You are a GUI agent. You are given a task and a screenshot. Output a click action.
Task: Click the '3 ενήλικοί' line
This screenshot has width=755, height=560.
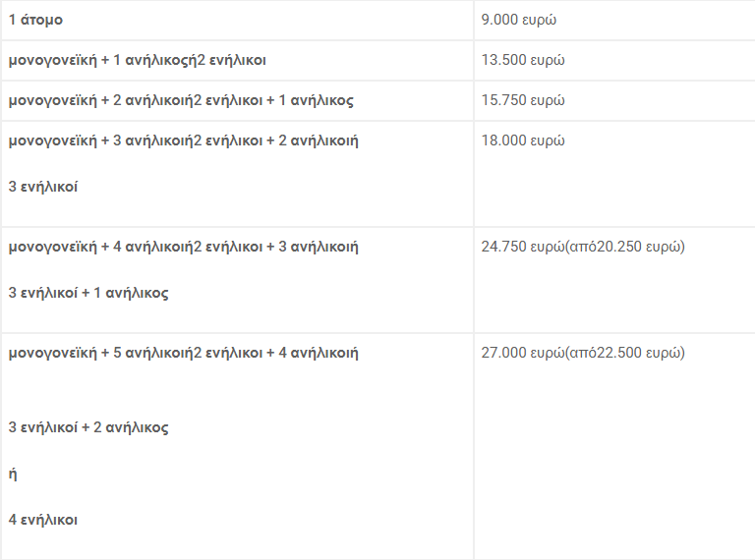pos(43,187)
